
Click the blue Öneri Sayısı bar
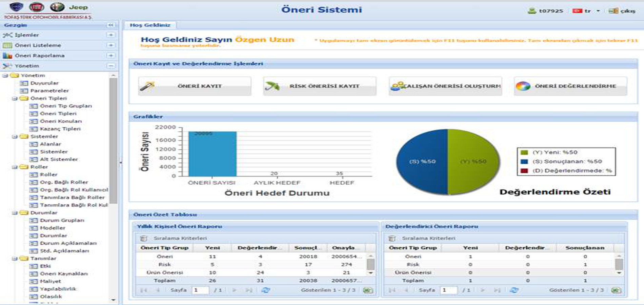coord(213,154)
